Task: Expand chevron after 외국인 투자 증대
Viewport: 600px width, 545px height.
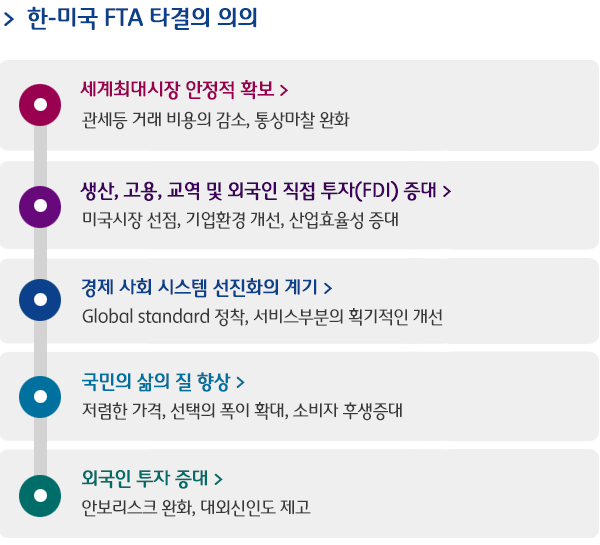Action: [218, 479]
